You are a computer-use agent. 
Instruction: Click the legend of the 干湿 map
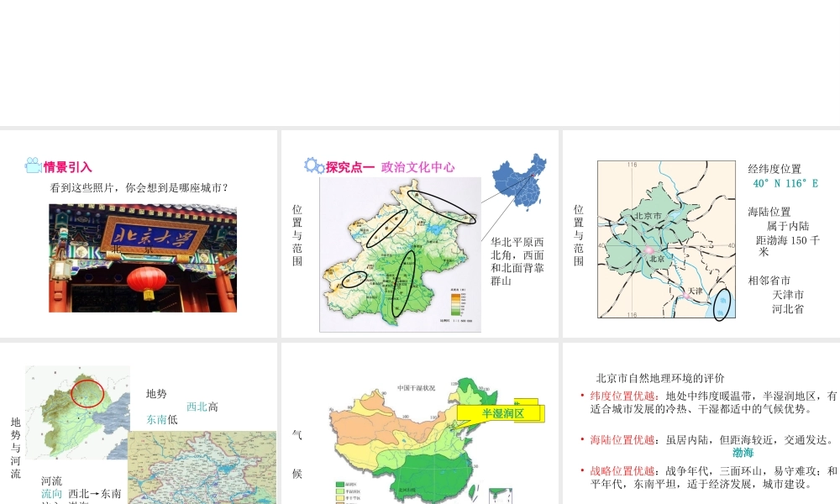349,493
